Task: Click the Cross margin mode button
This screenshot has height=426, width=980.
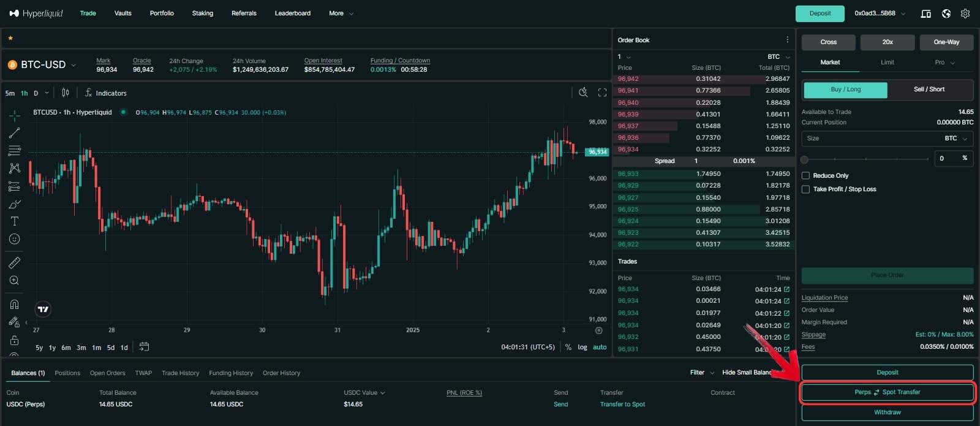Action: point(829,42)
